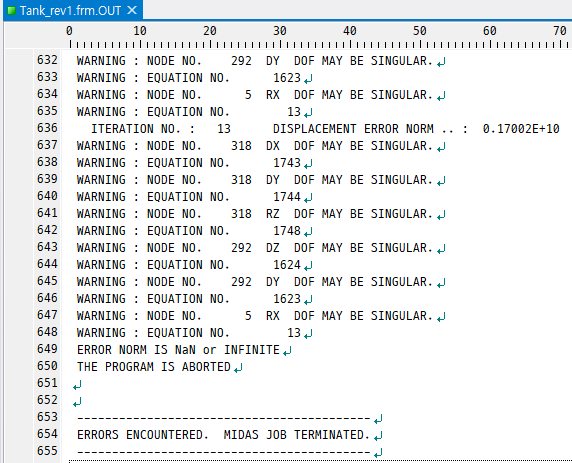
Task: Click equation number 1624 on line 644
Action: pyautogui.click(x=287, y=265)
